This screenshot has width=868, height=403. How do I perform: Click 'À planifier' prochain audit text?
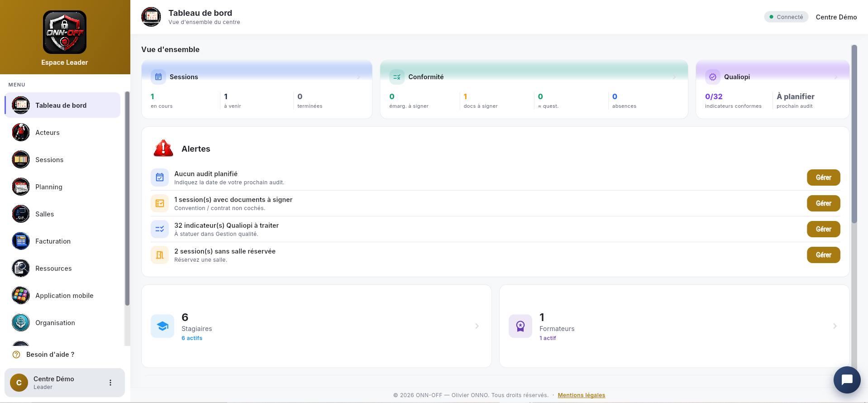pyautogui.click(x=796, y=96)
